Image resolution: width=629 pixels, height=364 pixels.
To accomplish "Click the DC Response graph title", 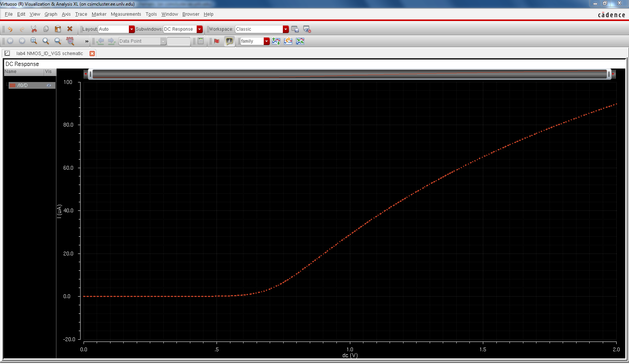I will pyautogui.click(x=22, y=64).
